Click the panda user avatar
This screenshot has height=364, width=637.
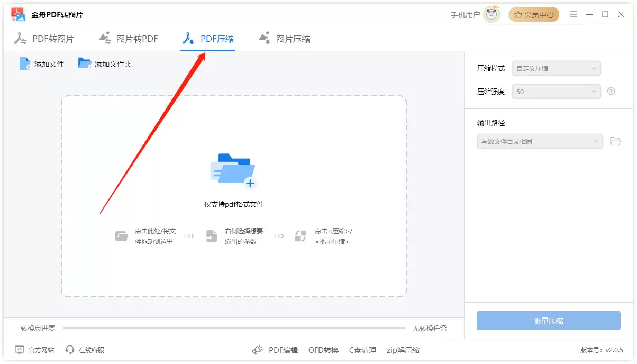492,14
